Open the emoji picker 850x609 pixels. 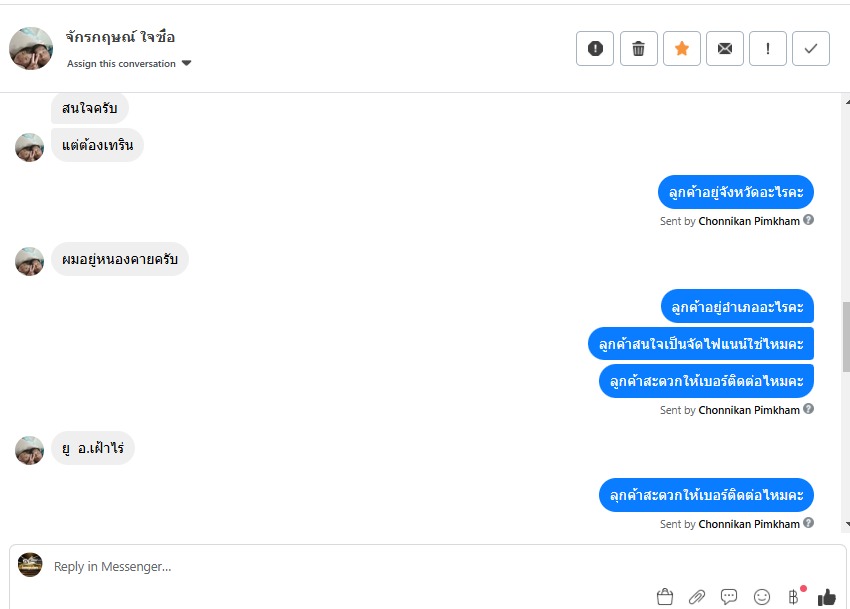pos(762,597)
